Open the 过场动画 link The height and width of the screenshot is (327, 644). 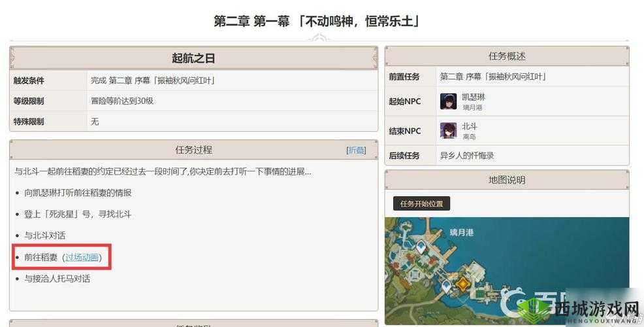[x=82, y=258]
